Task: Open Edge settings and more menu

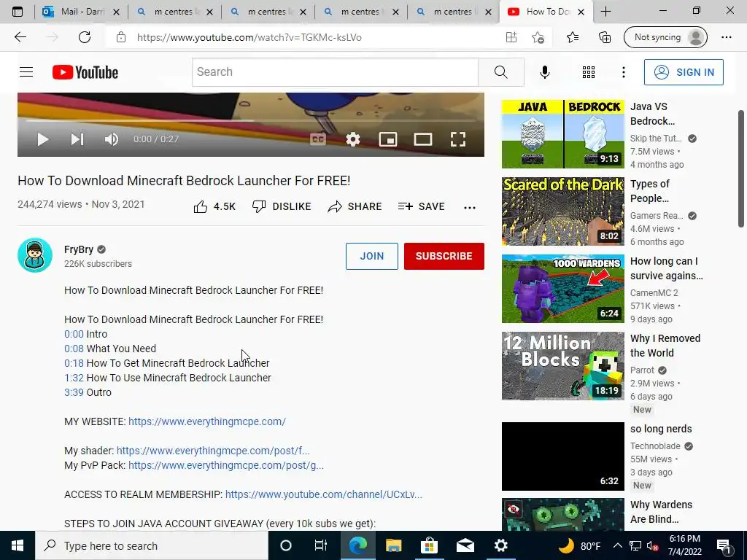Action: 726,37
